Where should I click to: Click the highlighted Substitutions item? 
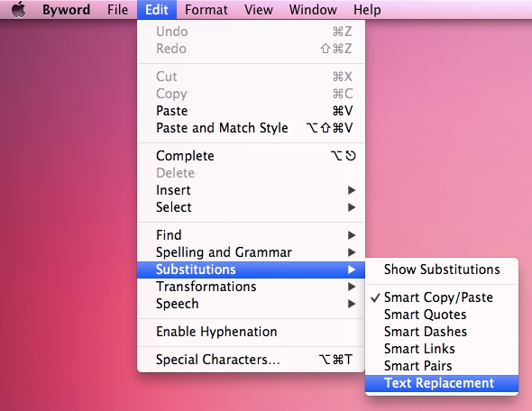(x=251, y=269)
